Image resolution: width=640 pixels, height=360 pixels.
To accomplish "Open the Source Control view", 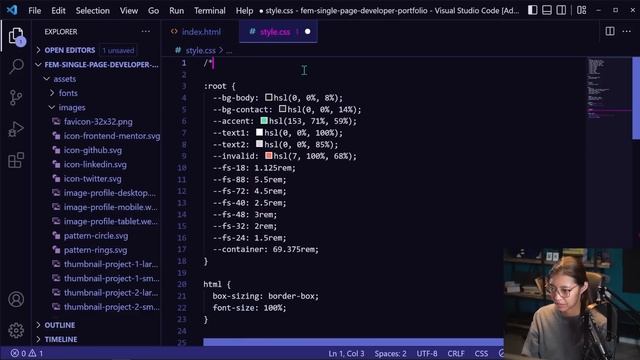I will click(x=16, y=98).
